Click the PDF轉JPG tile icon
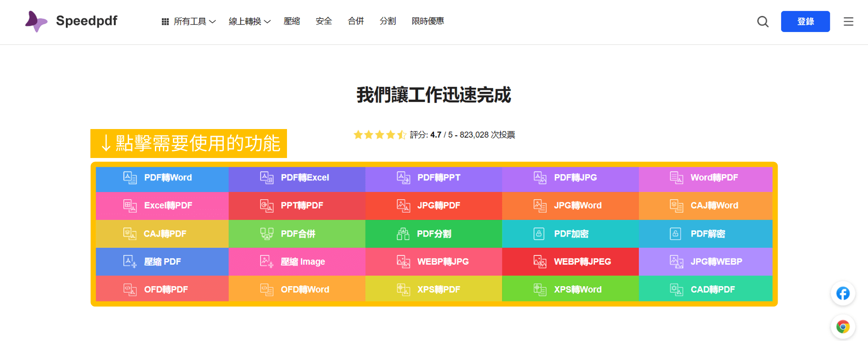868x341 pixels. (540, 178)
